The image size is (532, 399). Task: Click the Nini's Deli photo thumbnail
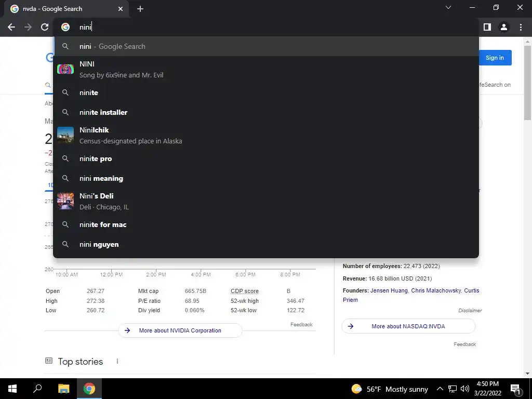click(x=65, y=201)
